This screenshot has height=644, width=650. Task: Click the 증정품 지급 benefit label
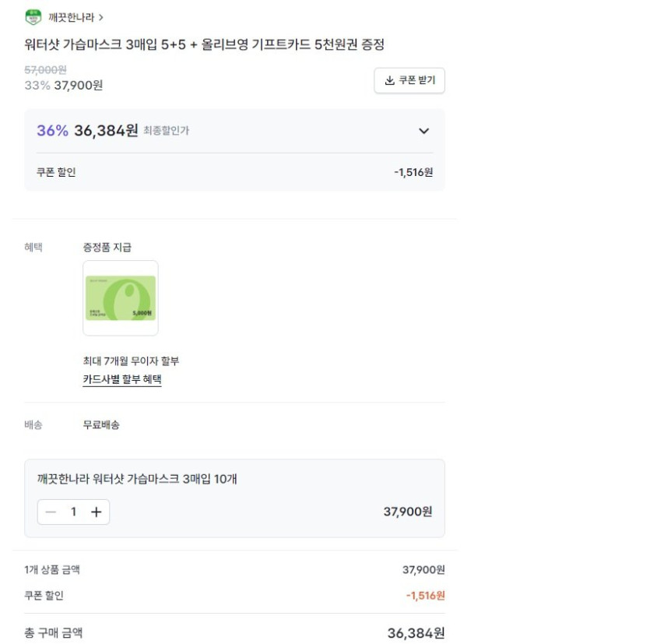pyautogui.click(x=107, y=247)
